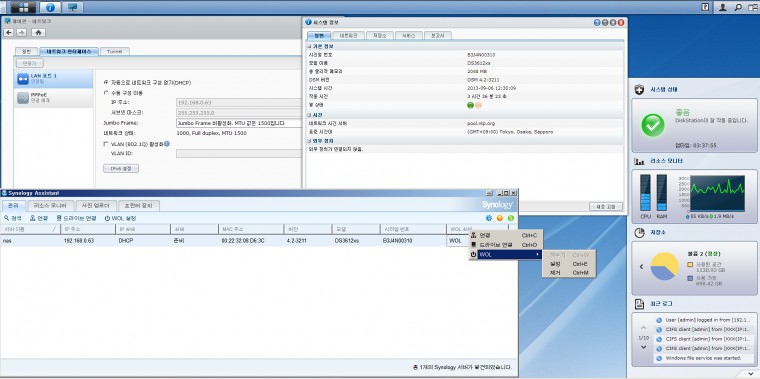The image size is (760, 379).
Task: Click the VLAN ID input field
Action: 238,154
